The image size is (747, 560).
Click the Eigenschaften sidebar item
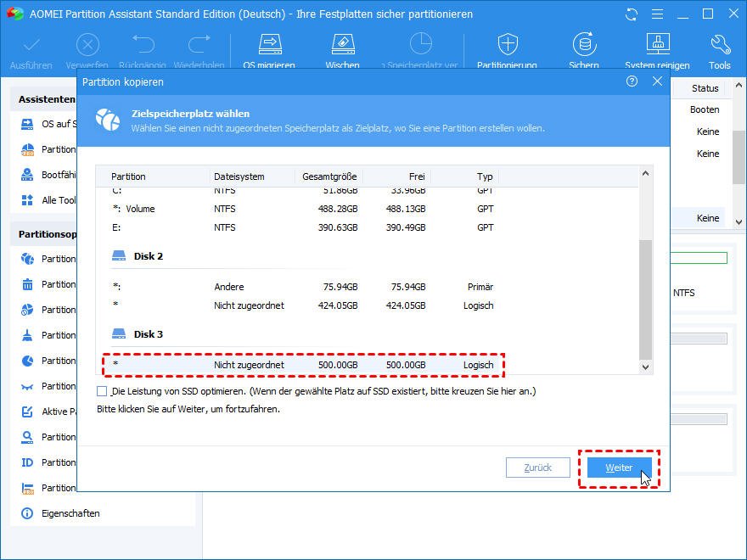click(70, 513)
